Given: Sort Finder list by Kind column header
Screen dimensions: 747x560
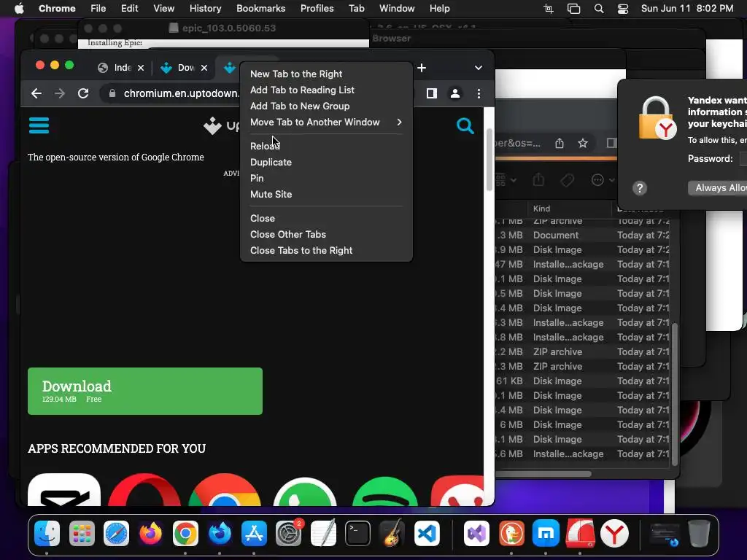Looking at the screenshot, I should [569, 209].
